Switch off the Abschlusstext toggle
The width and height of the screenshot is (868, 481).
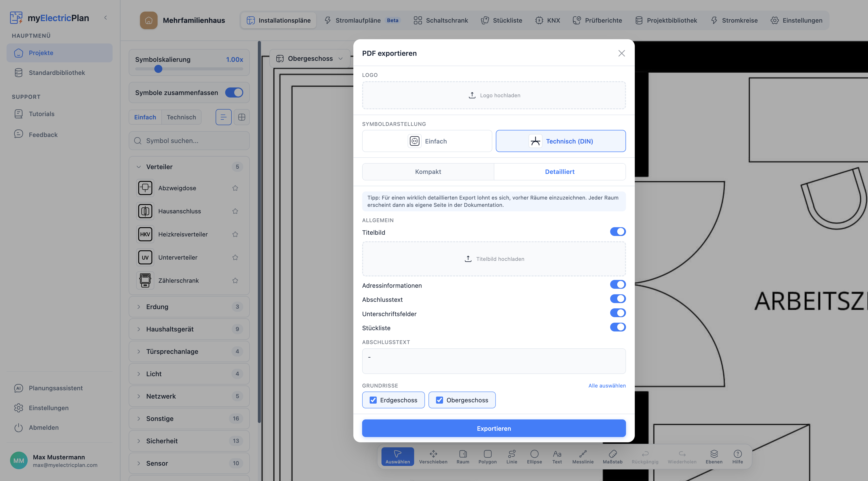(x=618, y=299)
